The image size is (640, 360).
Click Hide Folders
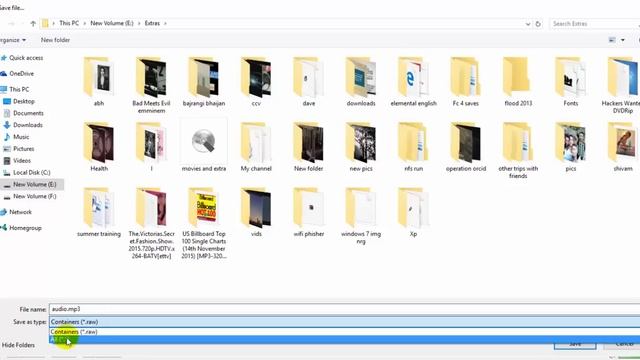point(18,345)
